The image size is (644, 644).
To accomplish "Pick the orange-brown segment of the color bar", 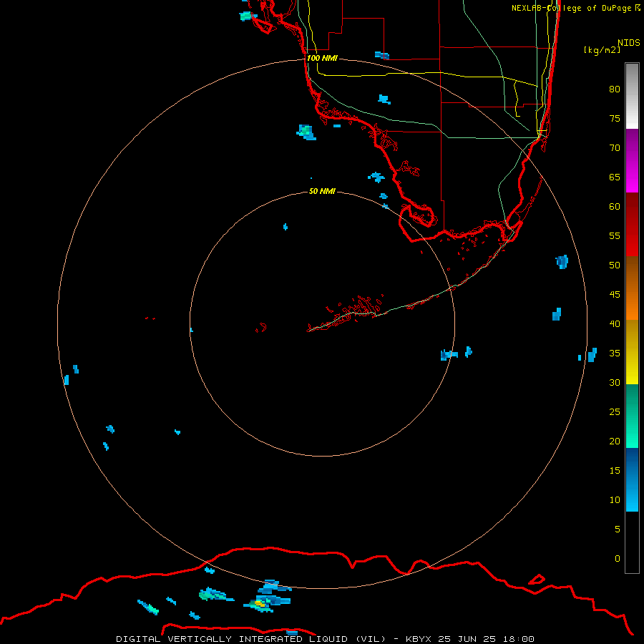I will point(632,288).
